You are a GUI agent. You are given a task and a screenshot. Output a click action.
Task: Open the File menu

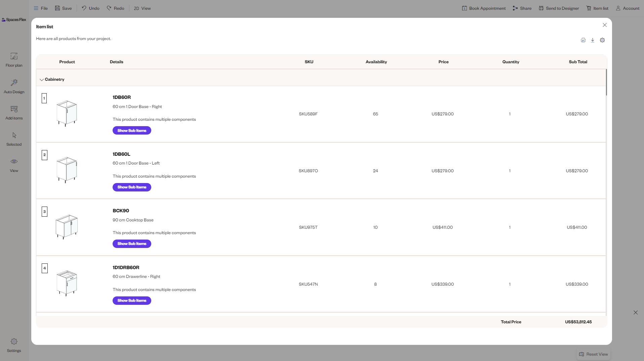coord(40,8)
